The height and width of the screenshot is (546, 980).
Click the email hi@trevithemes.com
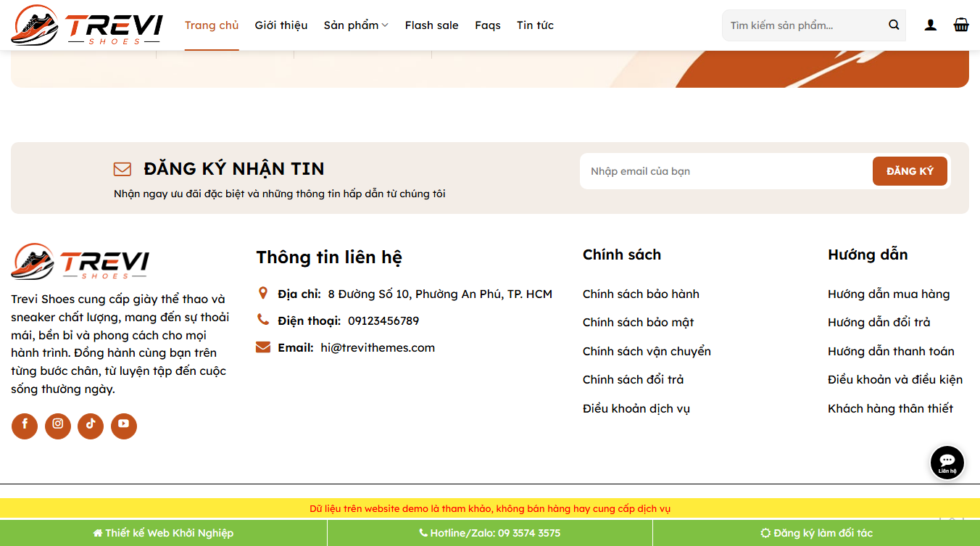pyautogui.click(x=378, y=347)
